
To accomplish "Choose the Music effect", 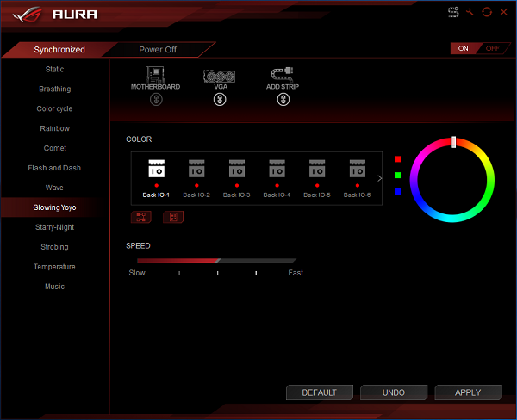I will pyautogui.click(x=55, y=287).
